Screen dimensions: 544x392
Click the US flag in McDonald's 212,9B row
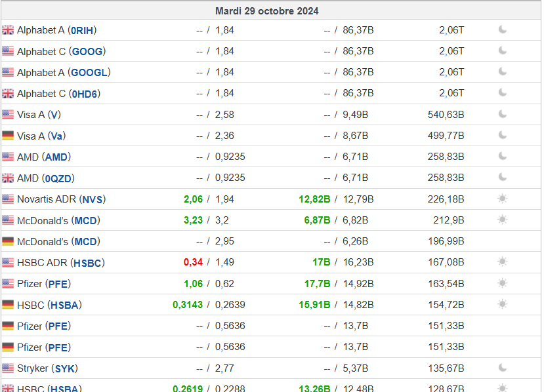tap(8, 220)
